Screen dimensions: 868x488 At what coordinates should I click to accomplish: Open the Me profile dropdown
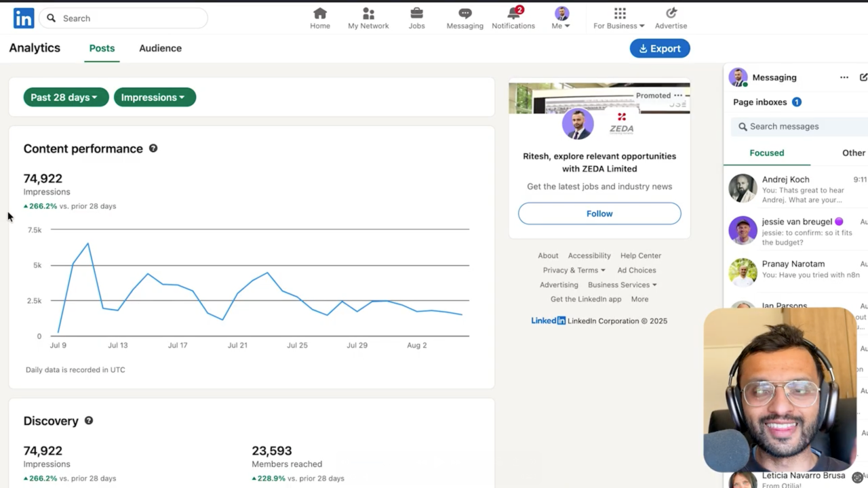pos(561,18)
